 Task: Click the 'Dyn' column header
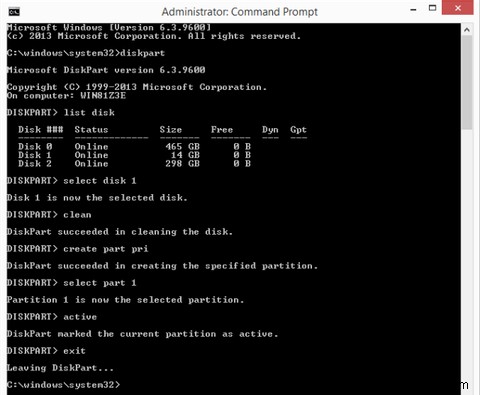(270, 130)
